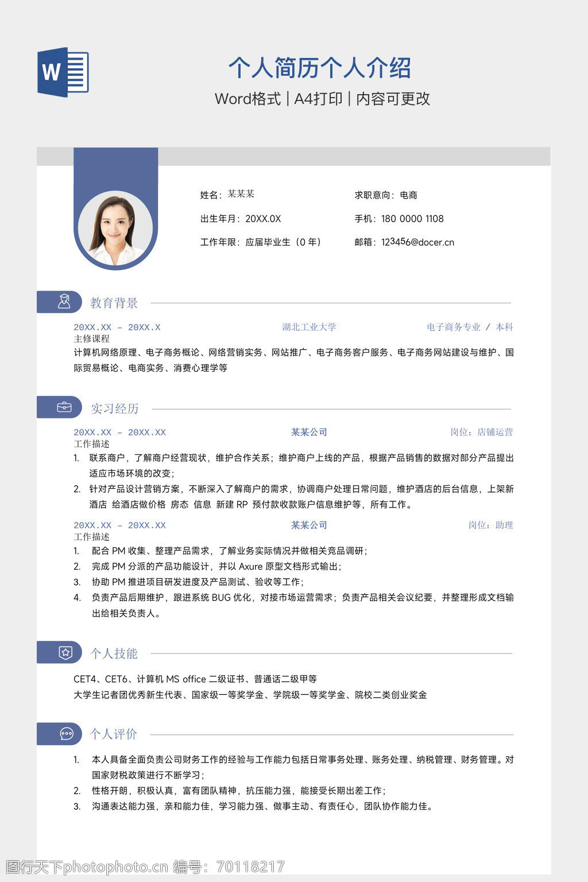This screenshot has width=588, height=882.
Task: Click the 工作年限 应届毕业生 text
Action: (283, 242)
